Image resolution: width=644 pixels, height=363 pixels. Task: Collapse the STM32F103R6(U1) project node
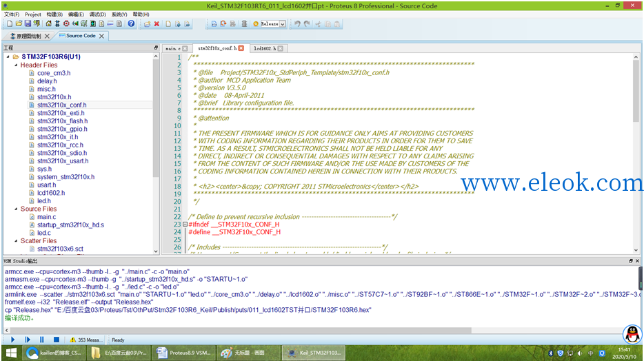tap(8, 56)
